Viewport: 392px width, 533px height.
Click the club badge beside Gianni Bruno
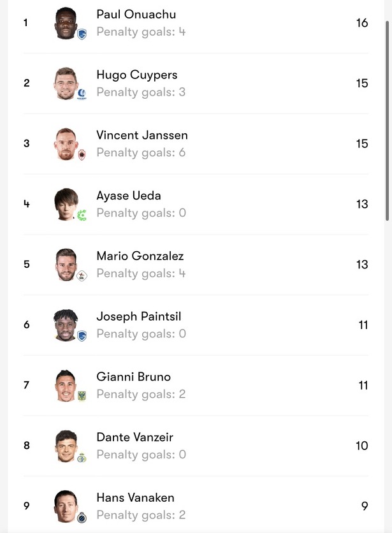(82, 397)
